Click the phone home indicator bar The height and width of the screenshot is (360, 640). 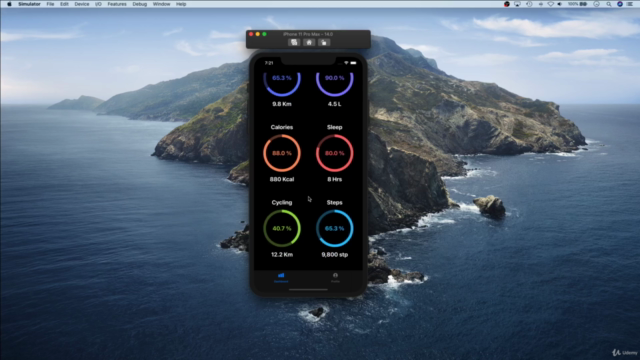pos(308,289)
